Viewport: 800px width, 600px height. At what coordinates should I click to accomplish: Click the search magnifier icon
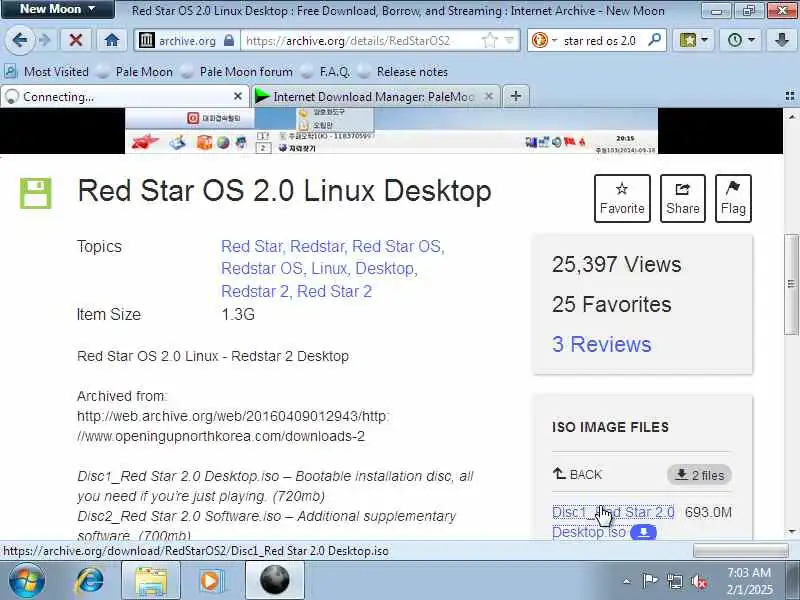click(x=654, y=39)
